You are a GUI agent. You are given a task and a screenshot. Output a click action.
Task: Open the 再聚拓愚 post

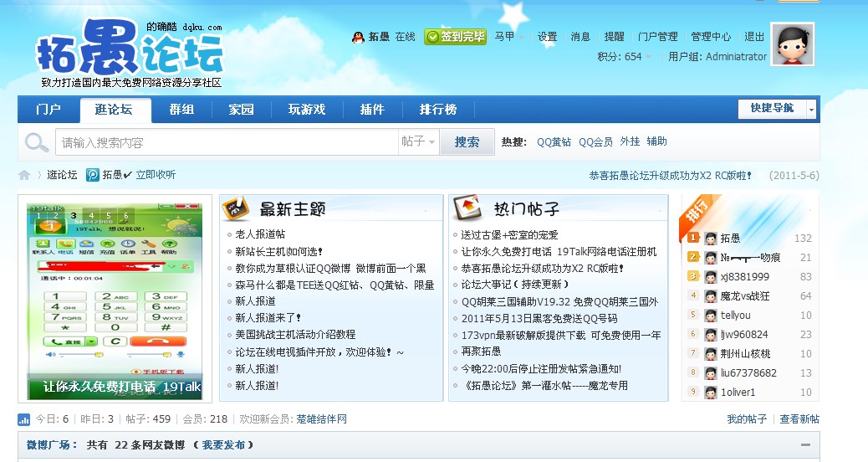tap(481, 352)
